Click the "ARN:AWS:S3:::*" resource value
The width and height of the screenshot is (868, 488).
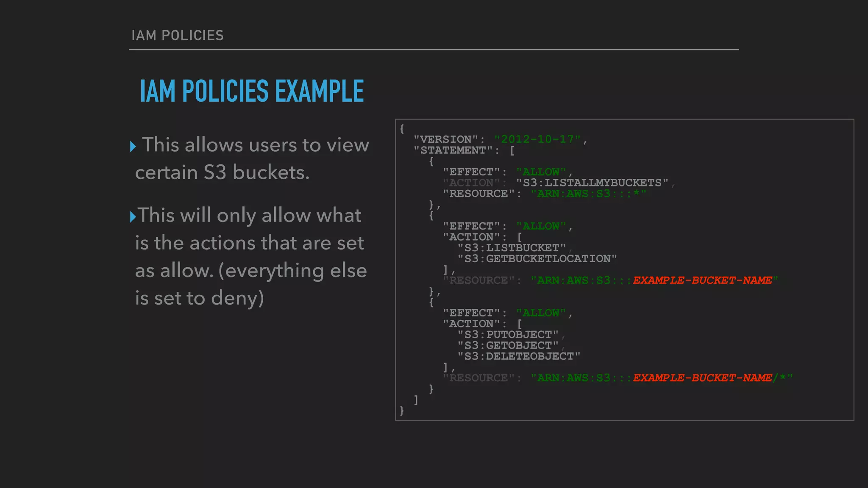pyautogui.click(x=589, y=194)
